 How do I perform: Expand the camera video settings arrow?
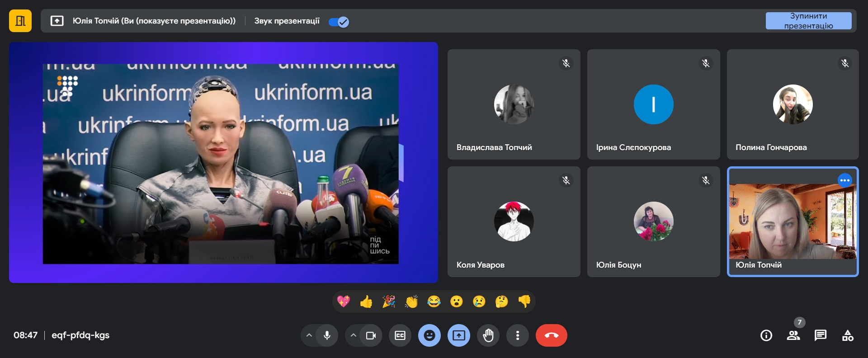[354, 335]
